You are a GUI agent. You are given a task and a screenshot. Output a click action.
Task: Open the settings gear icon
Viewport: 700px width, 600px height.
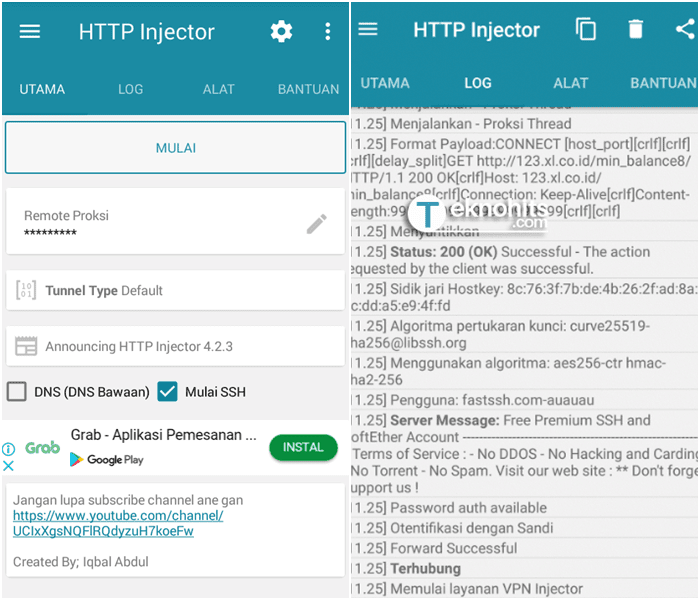tap(281, 32)
